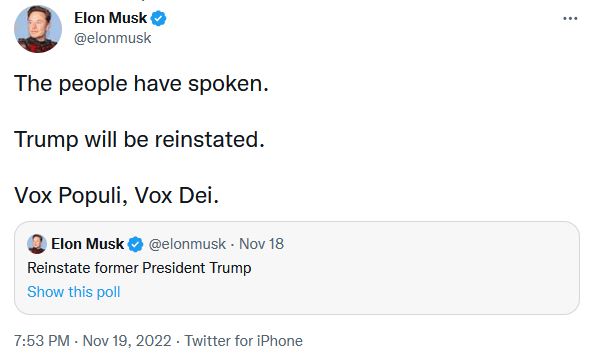Click the @elonmusk handle inside the quoted tweet
591x362 pixels.
click(x=187, y=244)
